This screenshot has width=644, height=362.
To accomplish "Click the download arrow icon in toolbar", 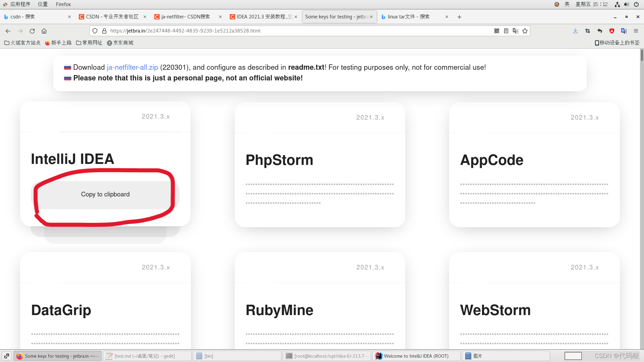I will pos(576,31).
